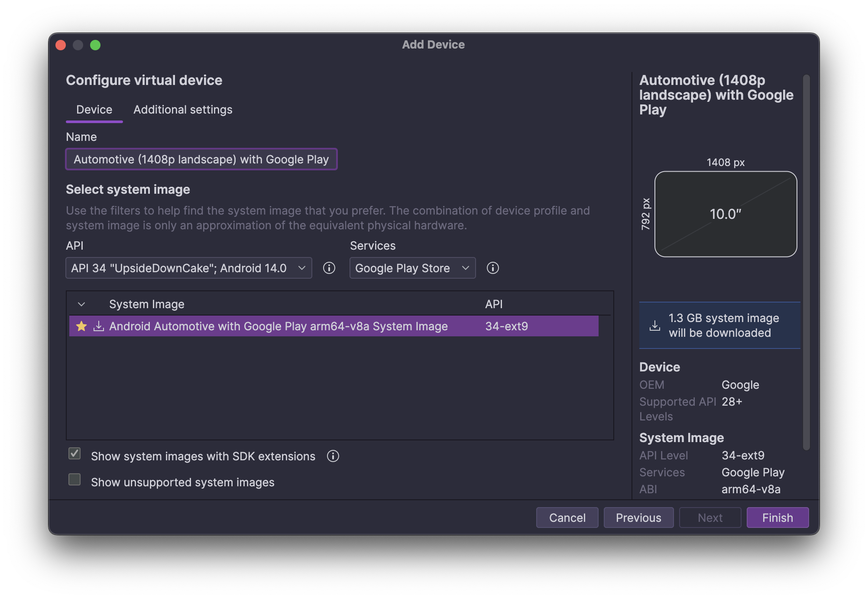Click the device screen preview thumbnail

725,214
